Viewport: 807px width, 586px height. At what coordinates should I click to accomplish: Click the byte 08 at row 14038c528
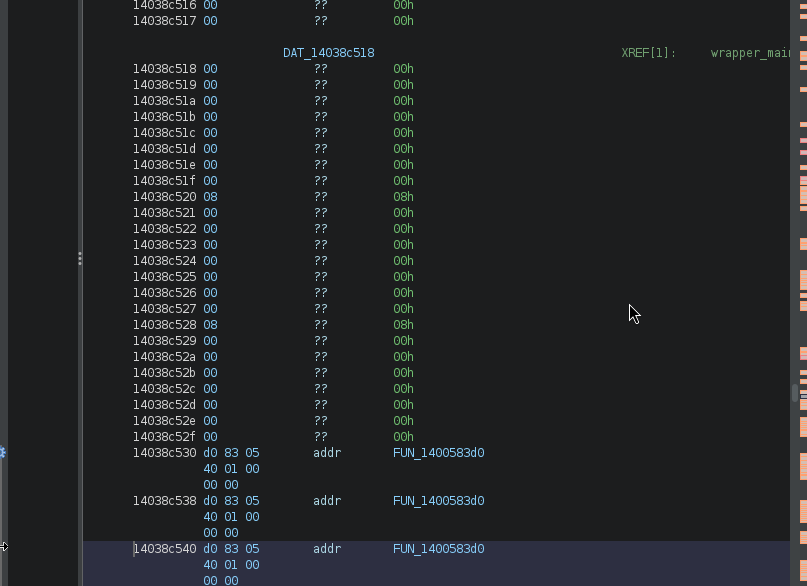(x=210, y=325)
